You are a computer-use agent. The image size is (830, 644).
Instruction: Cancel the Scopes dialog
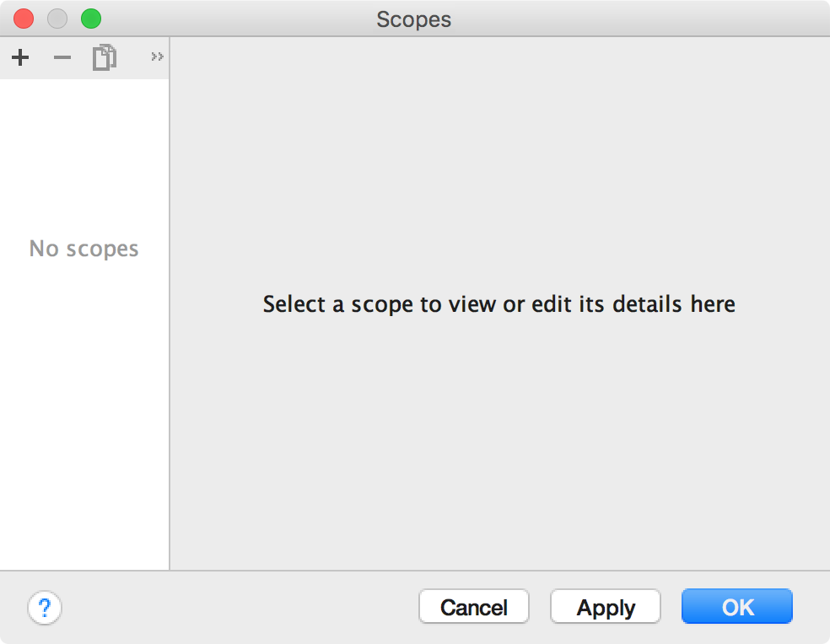(x=474, y=607)
